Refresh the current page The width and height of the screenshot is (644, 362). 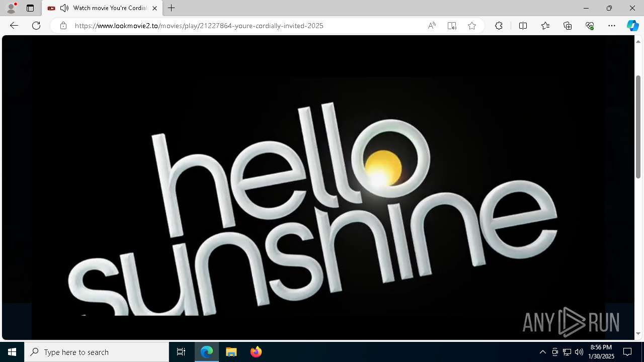click(36, 26)
